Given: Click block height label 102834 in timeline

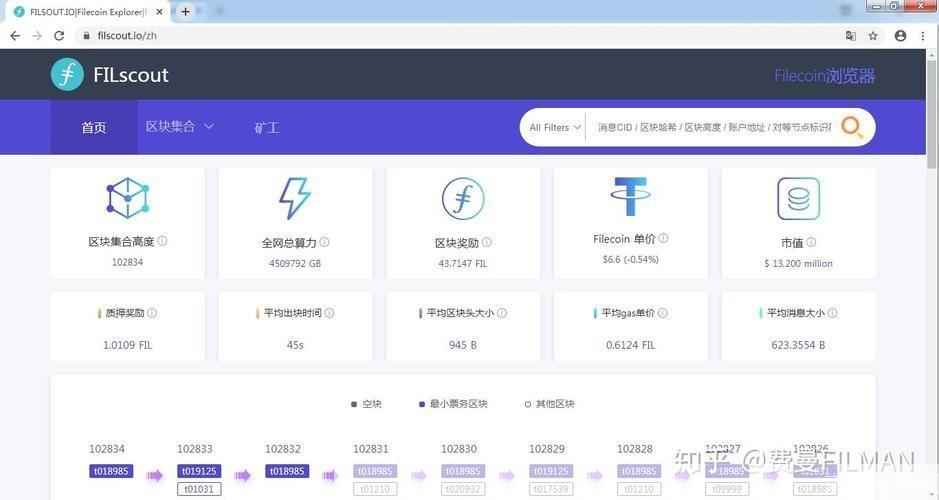Looking at the screenshot, I should [107, 449].
